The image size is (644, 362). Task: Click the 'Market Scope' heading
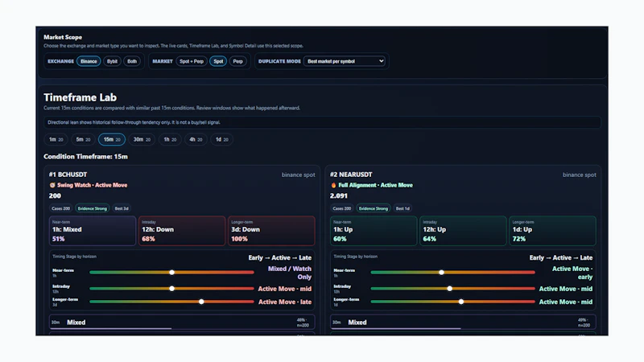pos(63,37)
